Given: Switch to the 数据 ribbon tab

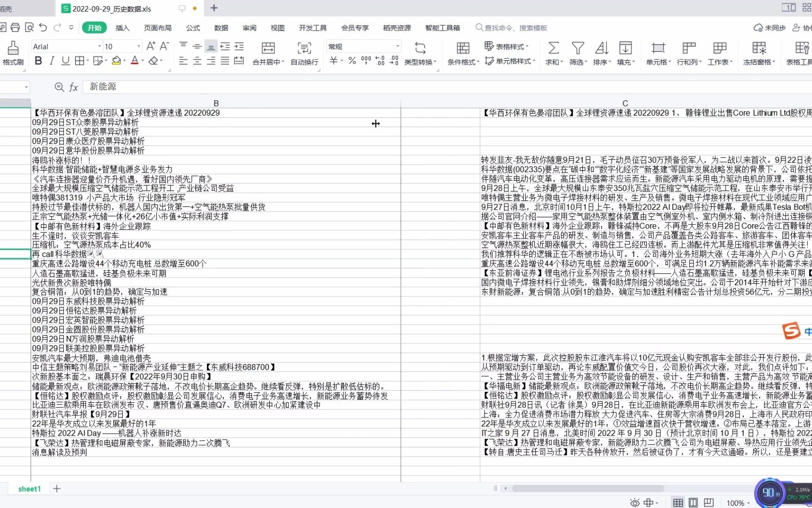Looking at the screenshot, I should point(221,28).
